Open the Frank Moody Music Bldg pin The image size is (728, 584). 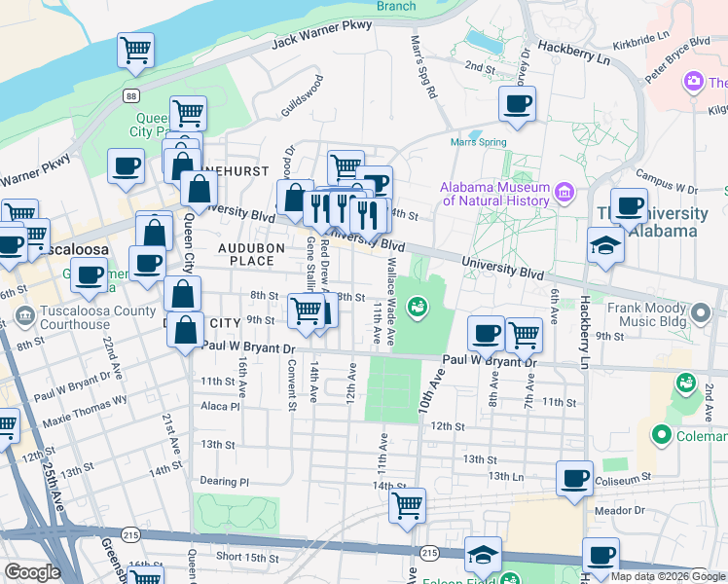[x=701, y=312]
